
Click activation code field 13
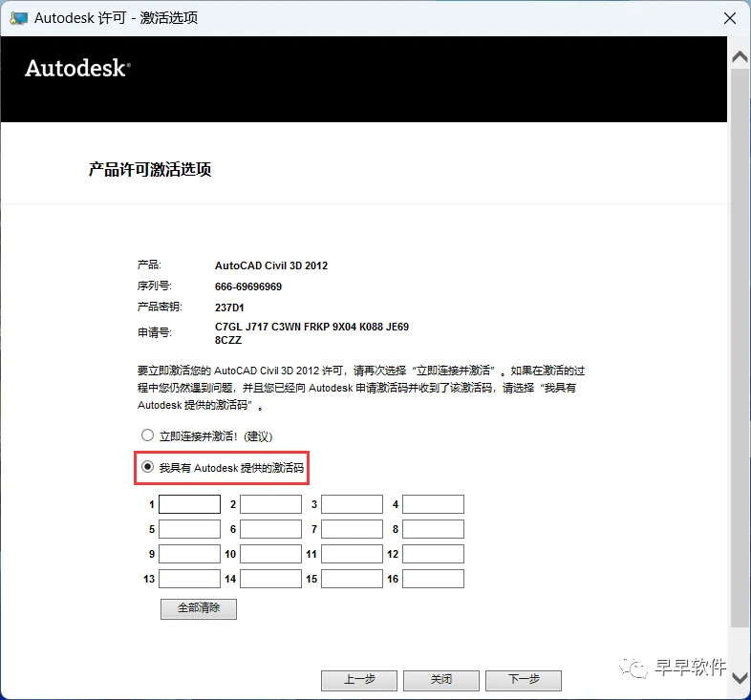190,579
